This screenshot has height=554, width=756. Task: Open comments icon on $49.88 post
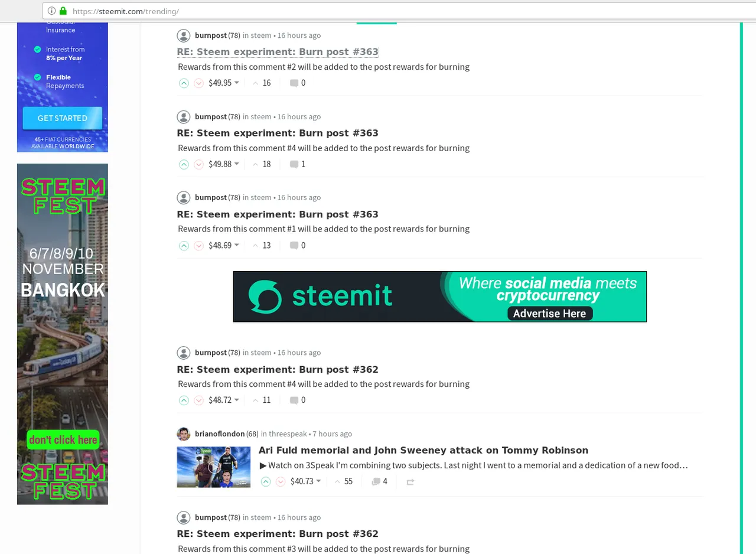coord(294,164)
